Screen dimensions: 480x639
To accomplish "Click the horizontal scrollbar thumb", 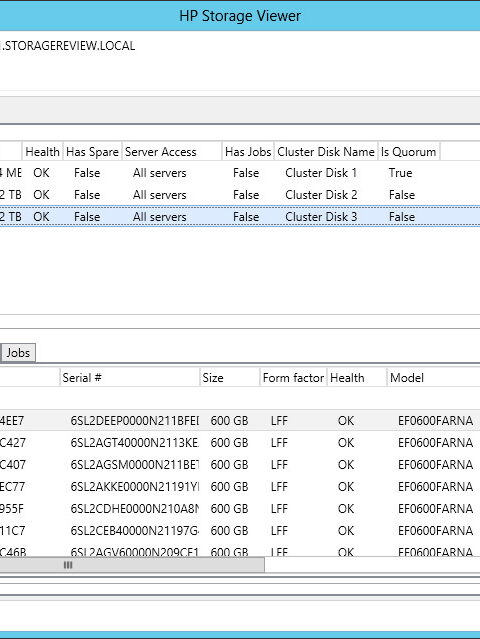I will pyautogui.click(x=132, y=565).
